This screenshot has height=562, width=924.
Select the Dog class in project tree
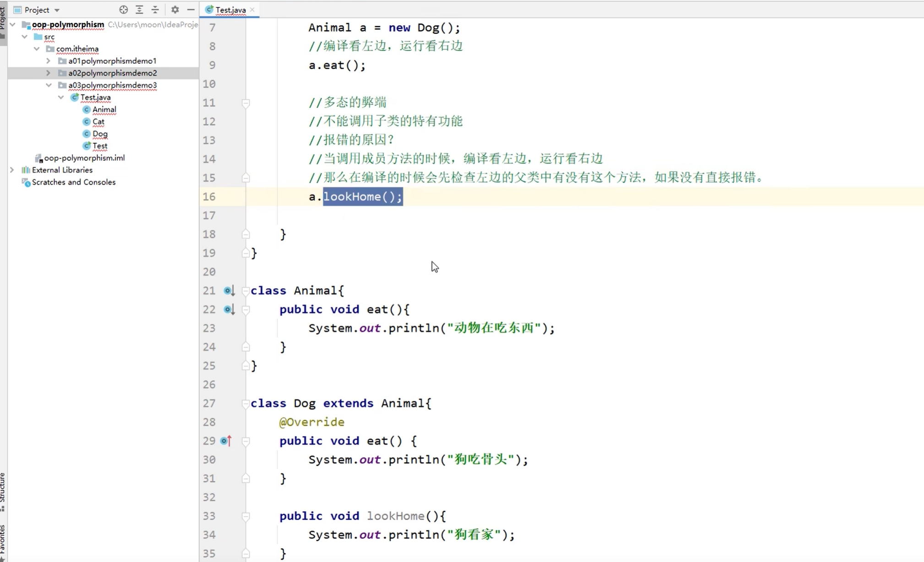point(100,134)
